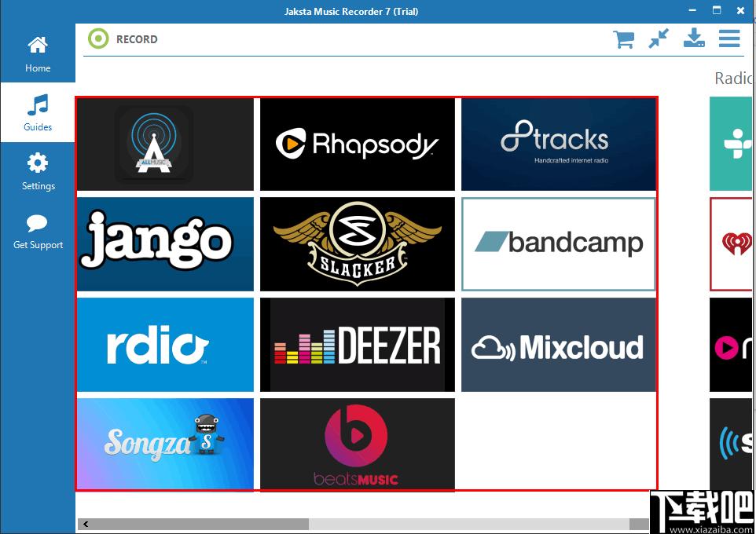Open the AllMusic guide tile
The image size is (756, 534).
tap(165, 144)
